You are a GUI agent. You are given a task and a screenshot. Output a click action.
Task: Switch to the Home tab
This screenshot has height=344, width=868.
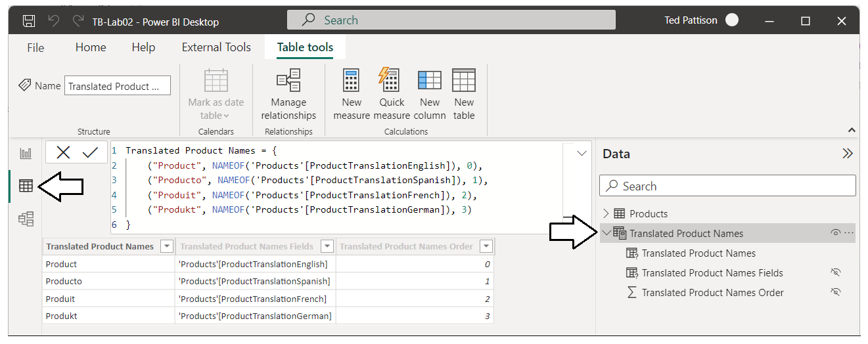point(91,47)
